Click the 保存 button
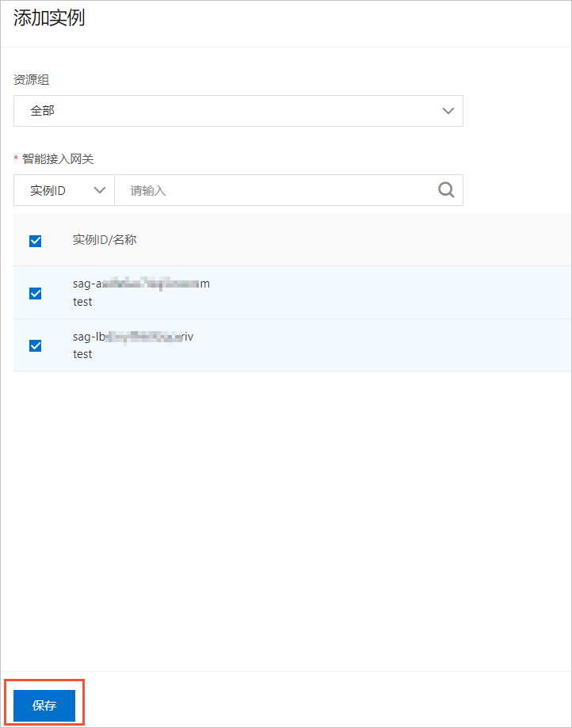The width and height of the screenshot is (572, 728). tap(44, 706)
